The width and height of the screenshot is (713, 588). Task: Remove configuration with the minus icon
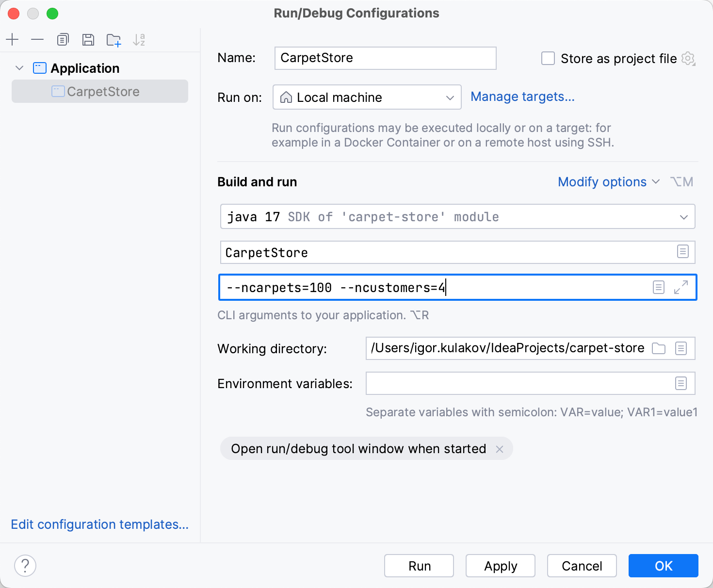[37, 39]
